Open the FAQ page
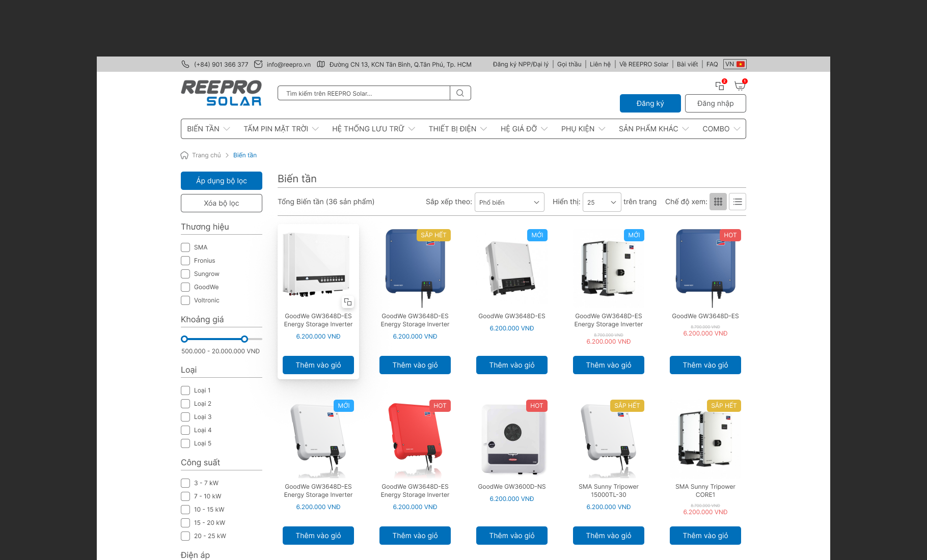 [x=712, y=64]
